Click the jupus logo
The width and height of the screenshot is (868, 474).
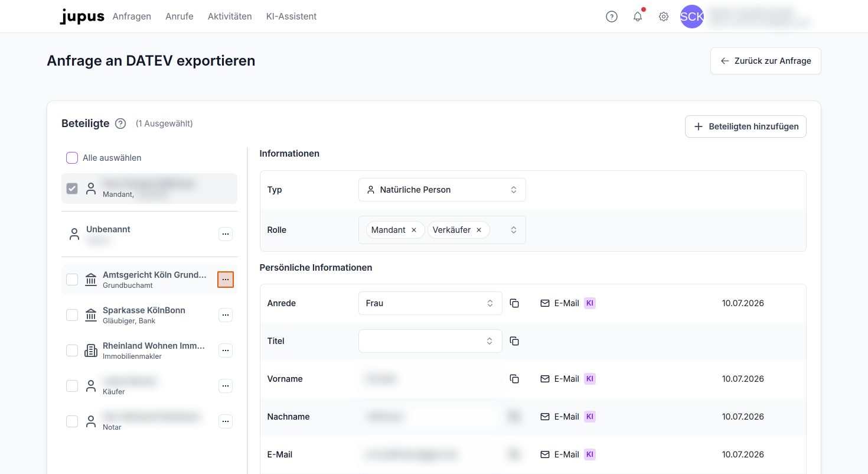[82, 17]
